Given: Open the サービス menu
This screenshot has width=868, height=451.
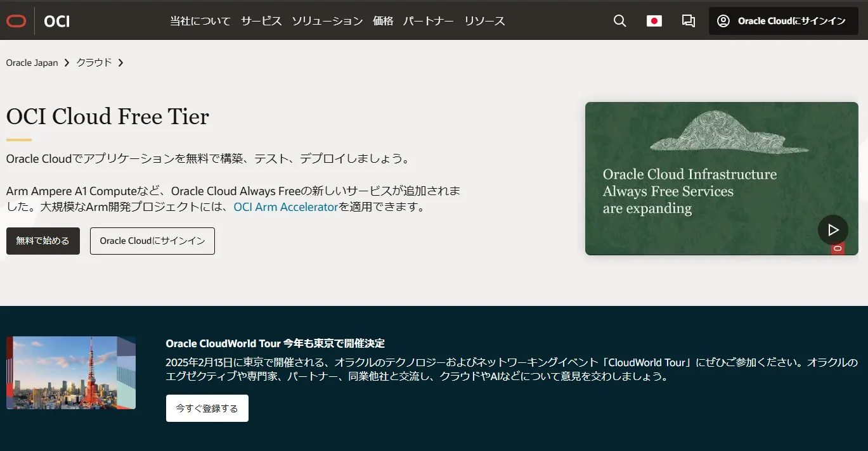Looking at the screenshot, I should [261, 21].
